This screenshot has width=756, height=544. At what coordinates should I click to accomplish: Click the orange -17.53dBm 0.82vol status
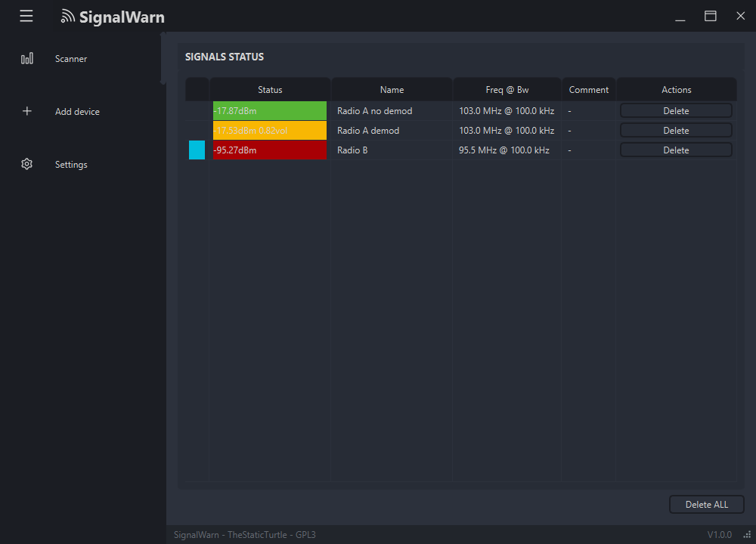coord(270,131)
